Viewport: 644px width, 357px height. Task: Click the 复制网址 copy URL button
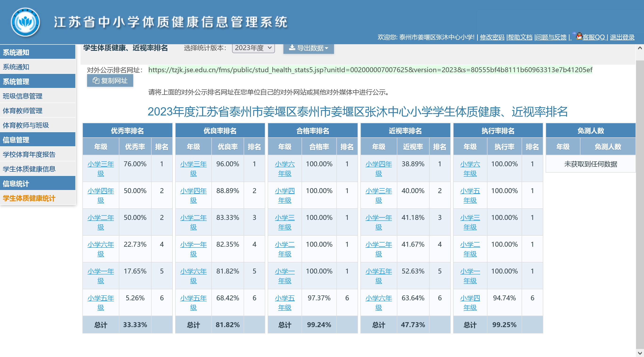110,81
